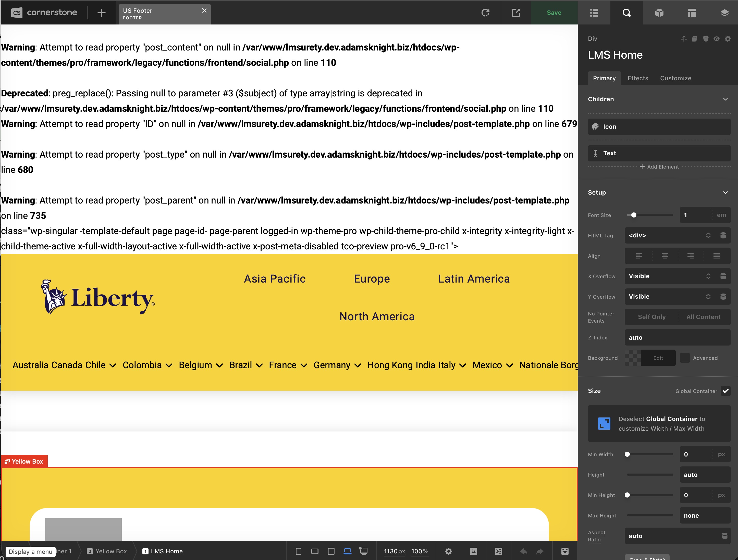
Task: Open the HTML Tag dropdown
Action: click(x=670, y=235)
